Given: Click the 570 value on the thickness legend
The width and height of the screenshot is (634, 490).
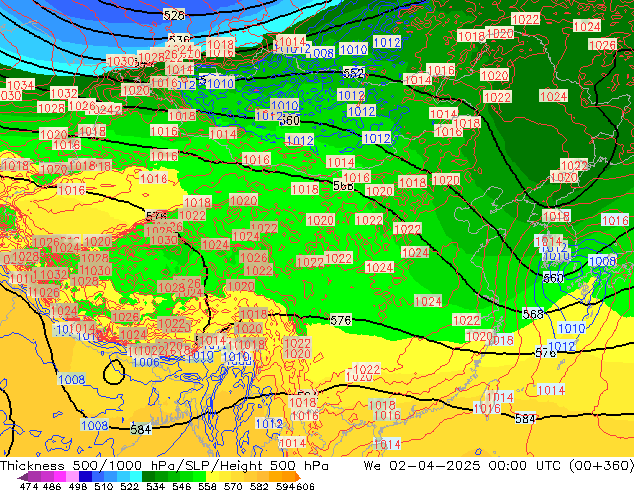Looking at the screenshot, I should click(x=233, y=486).
